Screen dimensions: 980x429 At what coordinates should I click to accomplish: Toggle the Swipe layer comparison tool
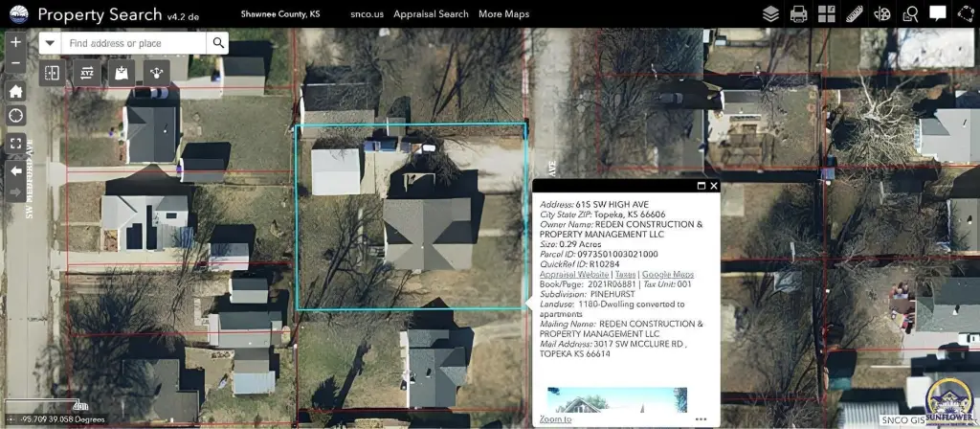[x=53, y=73]
